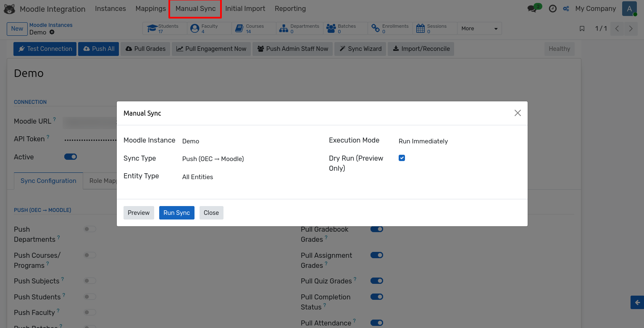Open the chat messages icon with badge
Viewport: 644px width, 328px height.
click(x=534, y=8)
